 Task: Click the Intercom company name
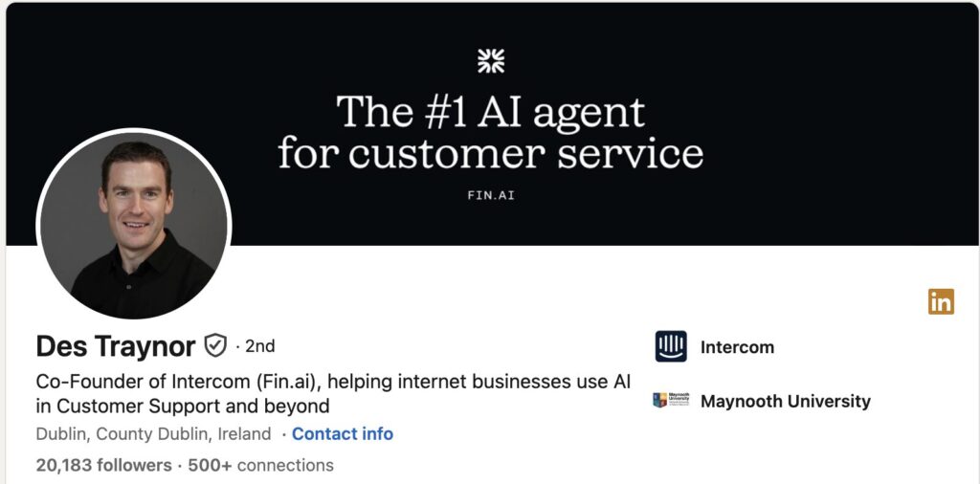(737, 347)
